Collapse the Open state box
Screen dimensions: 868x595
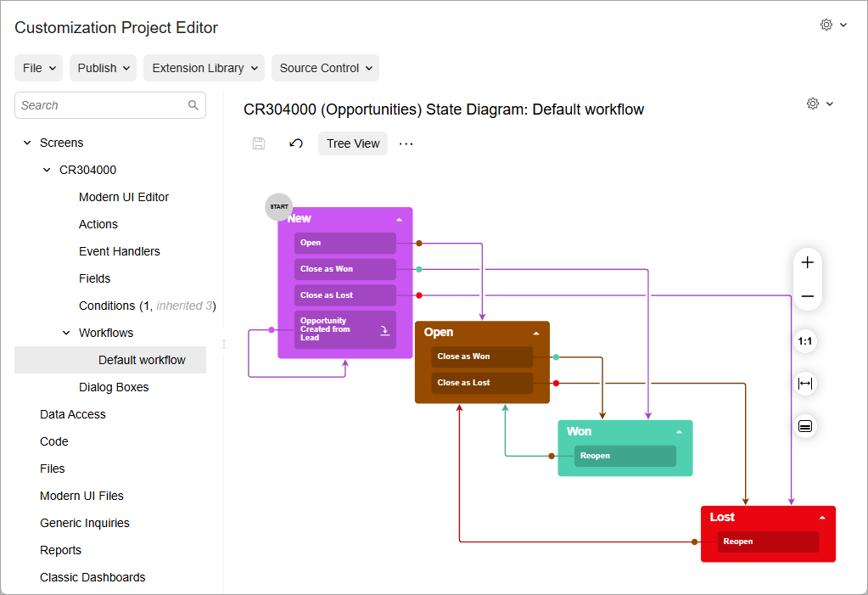tap(536, 333)
